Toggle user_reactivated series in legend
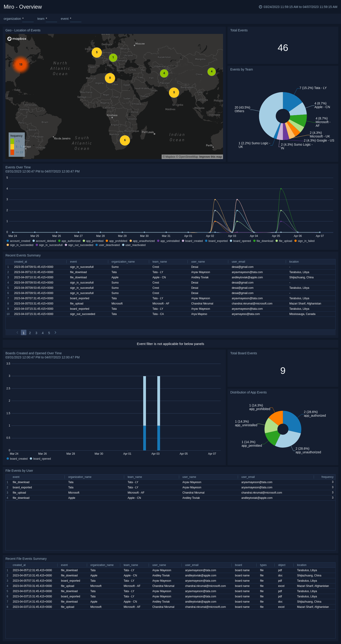This screenshot has height=644, width=341. coord(134,245)
